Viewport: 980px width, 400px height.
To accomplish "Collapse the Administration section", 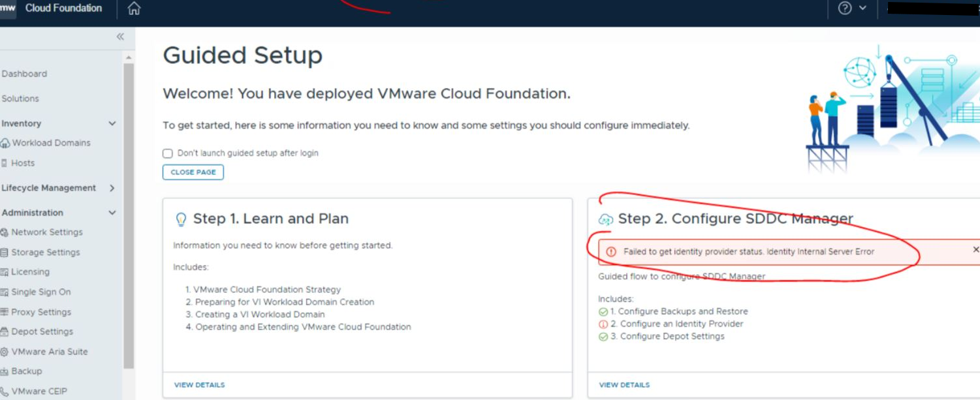I will (112, 213).
